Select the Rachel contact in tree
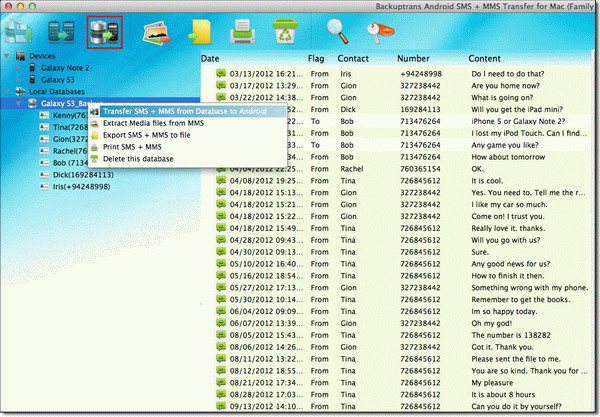The width and height of the screenshot is (600, 417). pos(70,151)
